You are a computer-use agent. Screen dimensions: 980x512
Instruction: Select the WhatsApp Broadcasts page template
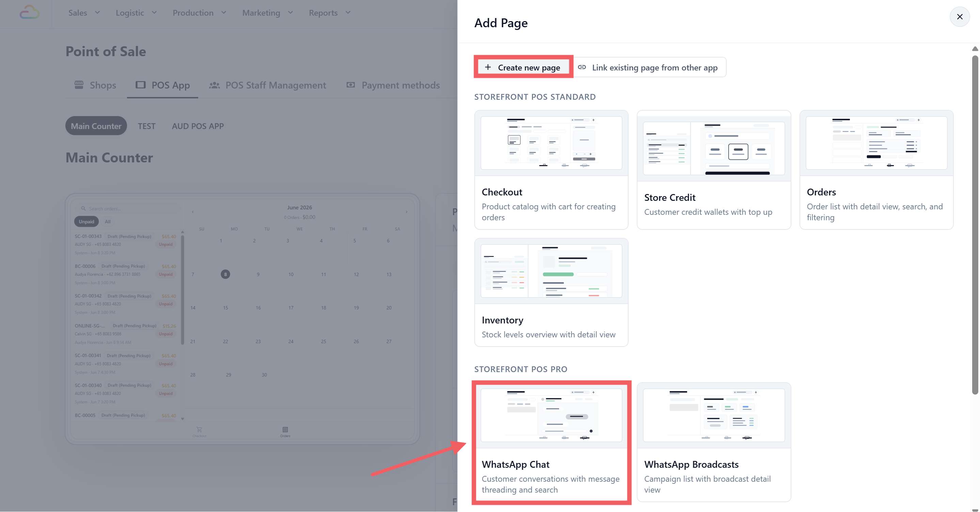click(714, 442)
